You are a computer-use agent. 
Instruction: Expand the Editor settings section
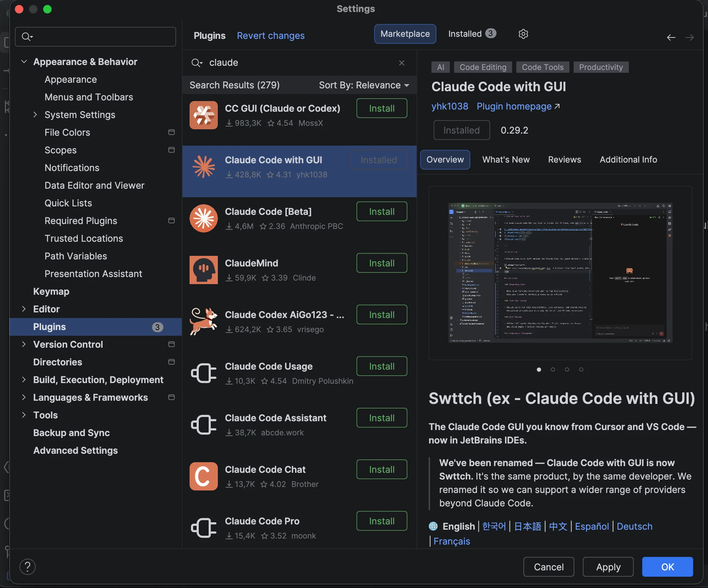coord(24,309)
